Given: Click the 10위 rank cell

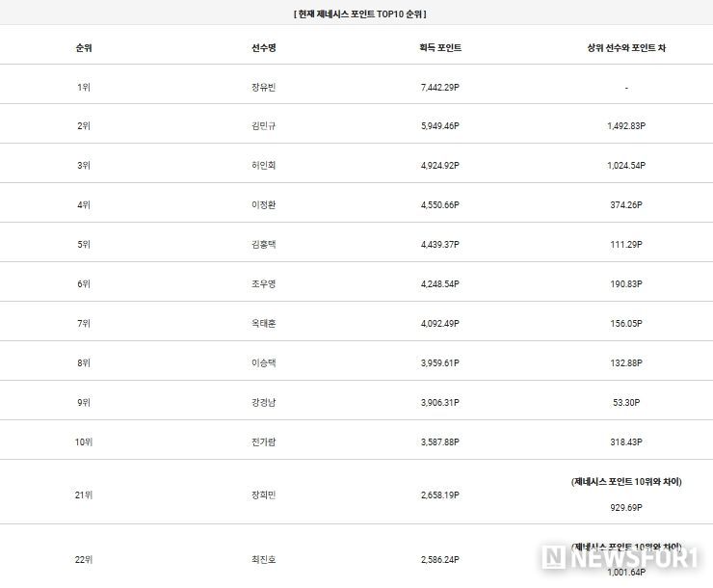Looking at the screenshot, I should point(84,442).
